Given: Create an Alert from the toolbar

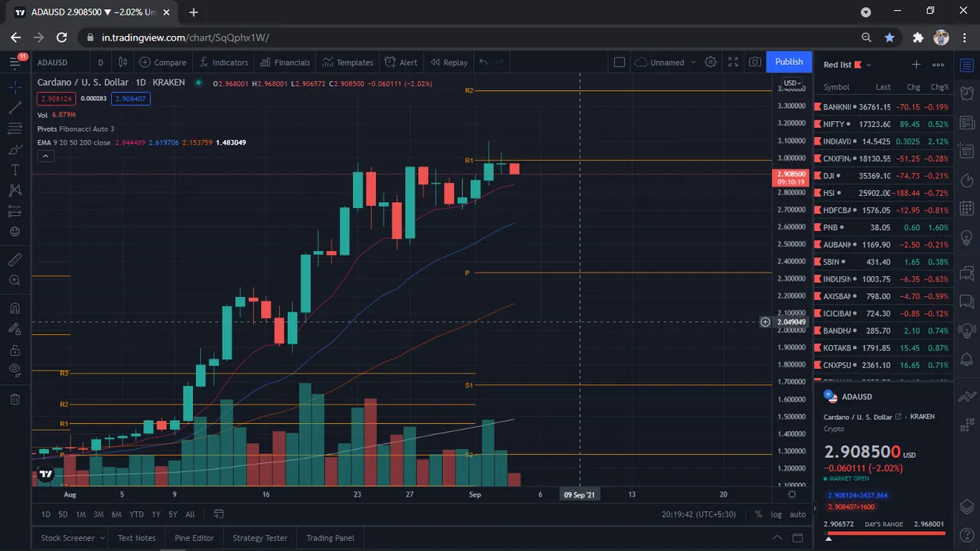Looking at the screenshot, I should coord(401,62).
